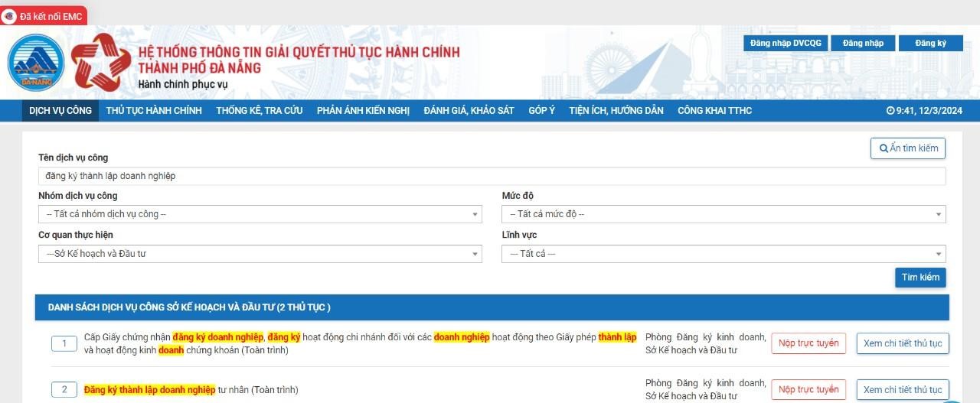Click the Đăng nhập login button
Screen dimensions: 980x403
point(863,43)
